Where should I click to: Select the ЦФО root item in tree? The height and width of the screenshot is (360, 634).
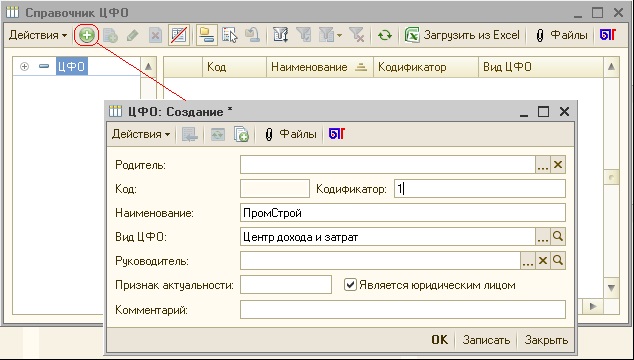tap(72, 67)
